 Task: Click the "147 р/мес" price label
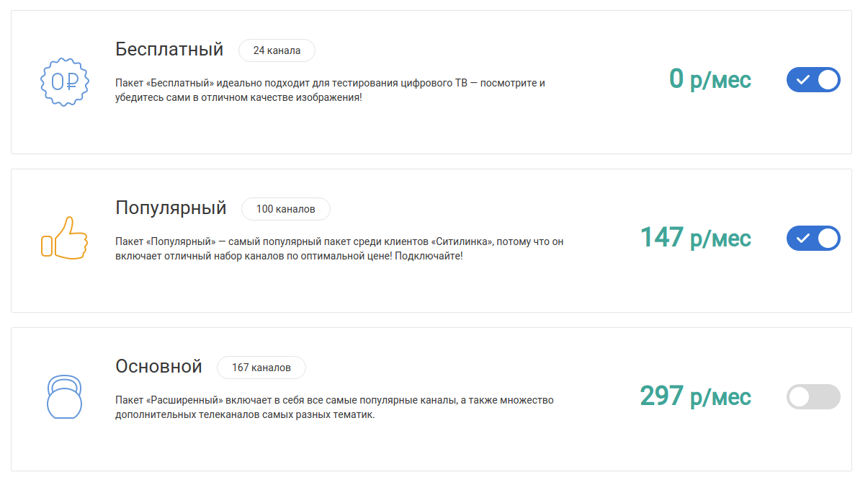695,238
